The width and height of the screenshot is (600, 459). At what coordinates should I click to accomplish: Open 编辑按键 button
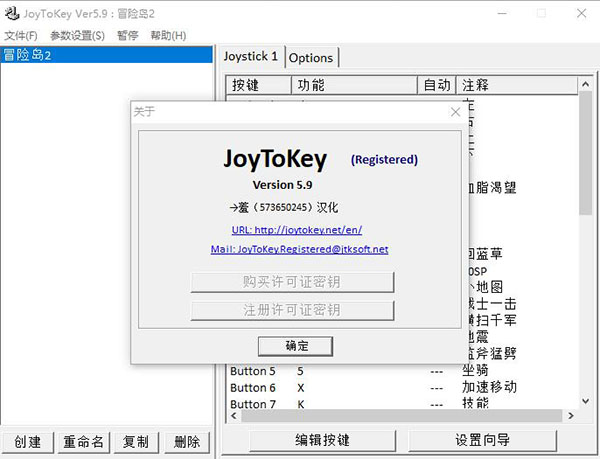pyautogui.click(x=322, y=440)
